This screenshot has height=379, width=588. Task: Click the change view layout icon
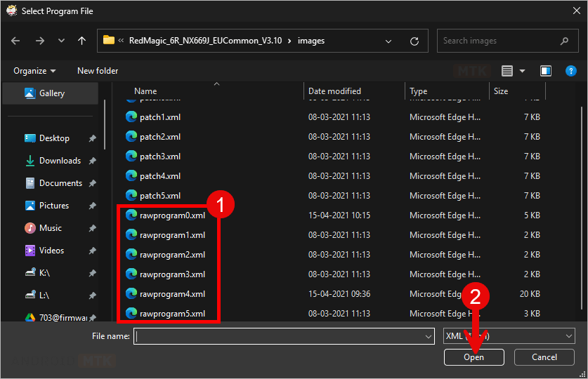pos(507,71)
